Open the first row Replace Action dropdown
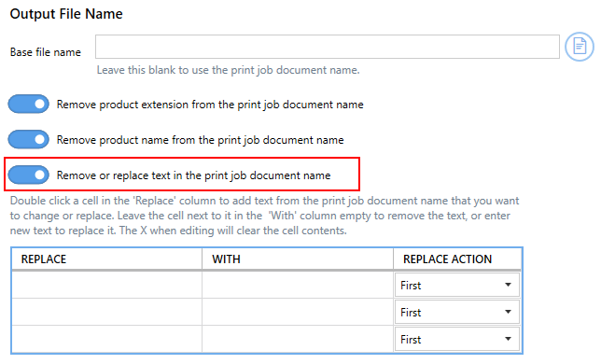This screenshot has width=601, height=364. [457, 285]
